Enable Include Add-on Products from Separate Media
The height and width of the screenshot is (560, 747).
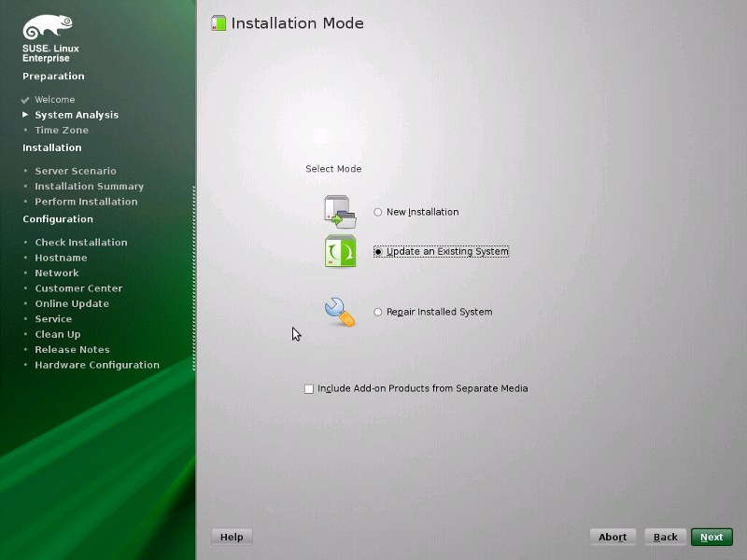(309, 388)
